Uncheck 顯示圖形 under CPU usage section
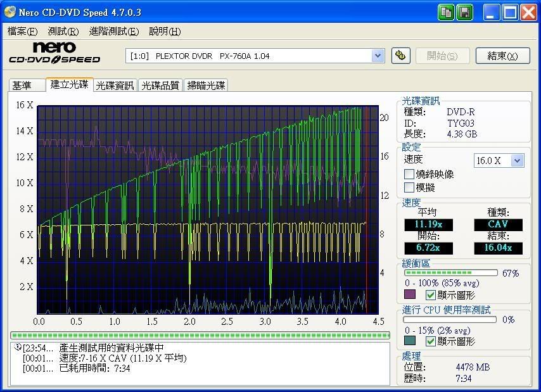The width and height of the screenshot is (541, 392). pos(431,342)
